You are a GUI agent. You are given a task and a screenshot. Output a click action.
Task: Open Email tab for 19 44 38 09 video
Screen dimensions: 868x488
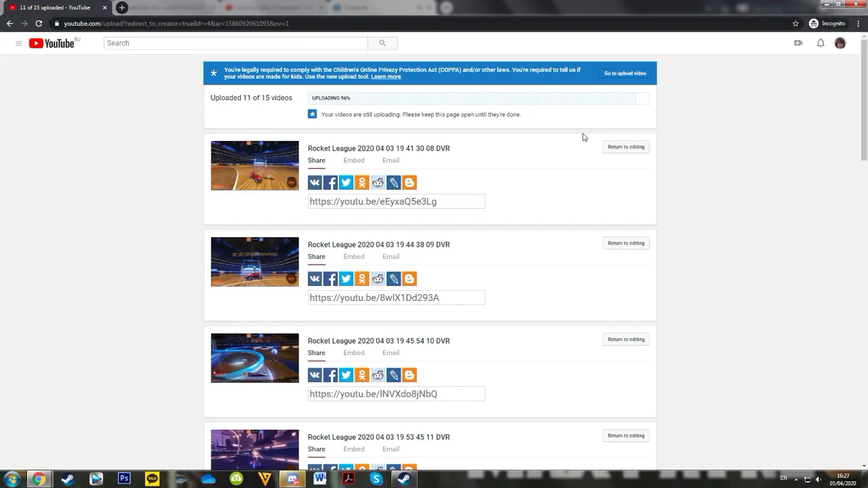[391, 257]
